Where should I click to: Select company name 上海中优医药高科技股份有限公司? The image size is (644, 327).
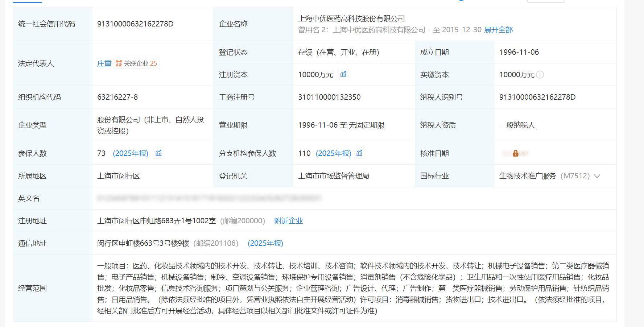pyautogui.click(x=351, y=18)
